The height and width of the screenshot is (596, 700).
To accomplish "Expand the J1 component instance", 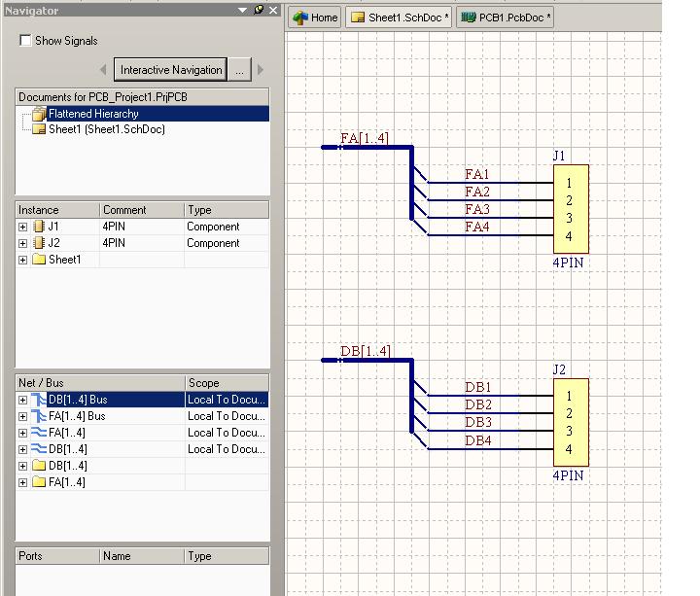I will (23, 228).
